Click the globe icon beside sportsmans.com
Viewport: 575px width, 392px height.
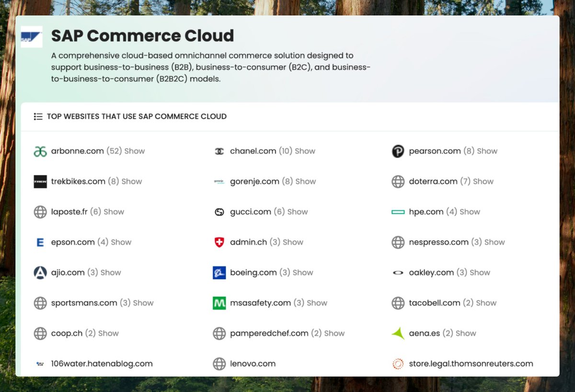click(x=40, y=303)
